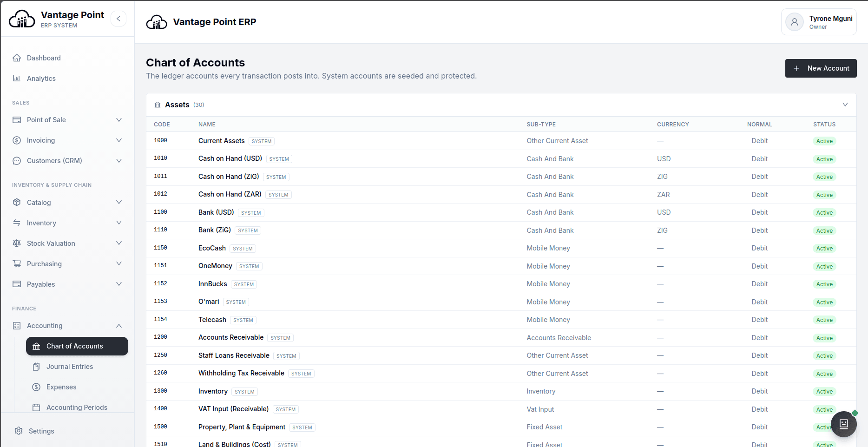Viewport: 868px width, 447px height.
Task: Select the EcoCash account name
Action: tap(212, 248)
